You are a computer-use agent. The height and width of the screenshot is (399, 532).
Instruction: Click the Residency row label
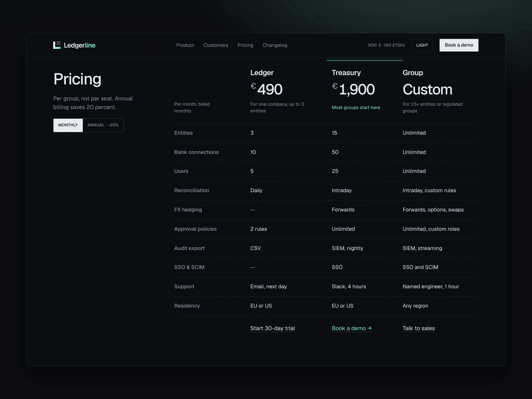click(187, 306)
